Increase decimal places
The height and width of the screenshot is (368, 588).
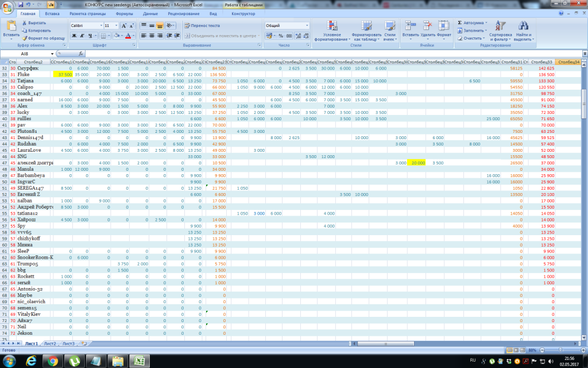pyautogui.click(x=298, y=36)
